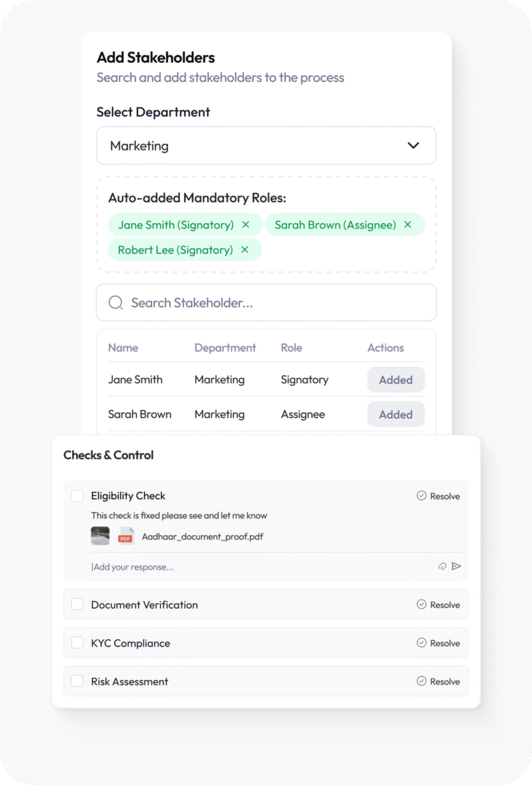
Task: Click Added button for Jane Smith
Action: [x=396, y=379]
